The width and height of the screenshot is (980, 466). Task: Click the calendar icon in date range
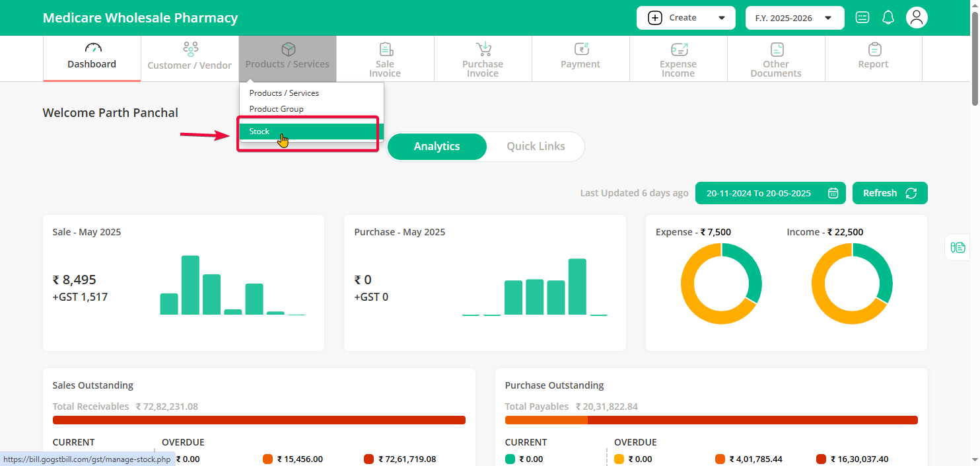(833, 193)
